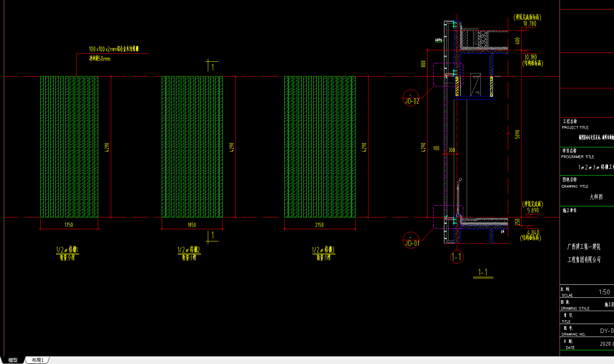This screenshot has width=614, height=364.
Task: Click the (结构板标高) label under 10.180
Action: [532, 63]
